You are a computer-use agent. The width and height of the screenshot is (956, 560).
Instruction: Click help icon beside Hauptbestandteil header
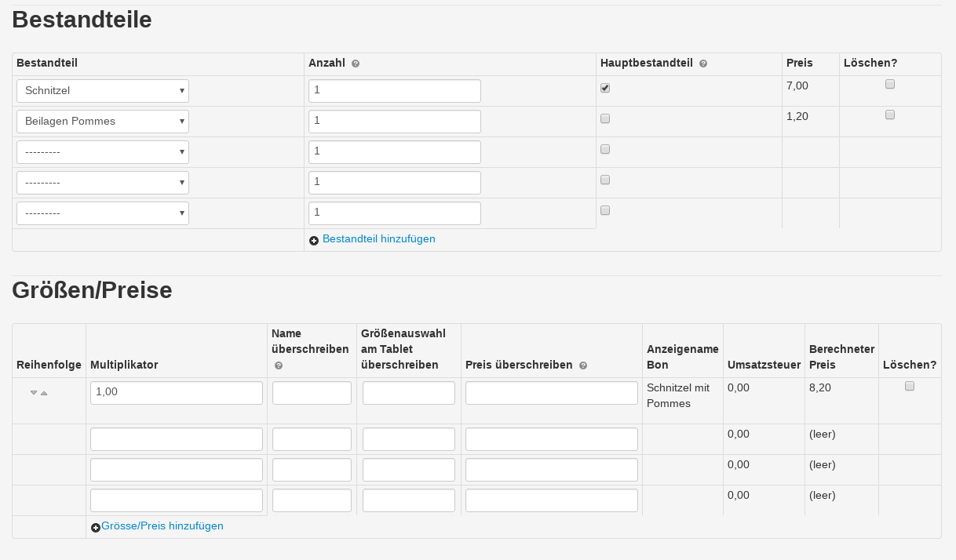coord(703,64)
